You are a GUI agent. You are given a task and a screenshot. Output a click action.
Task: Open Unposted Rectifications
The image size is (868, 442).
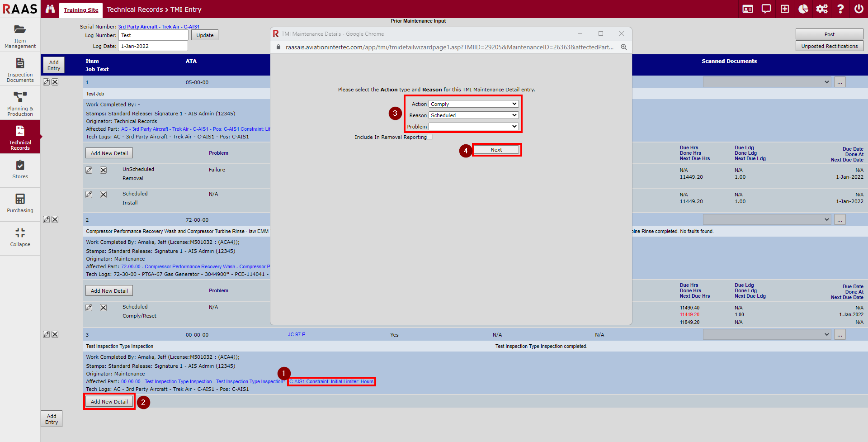829,46
